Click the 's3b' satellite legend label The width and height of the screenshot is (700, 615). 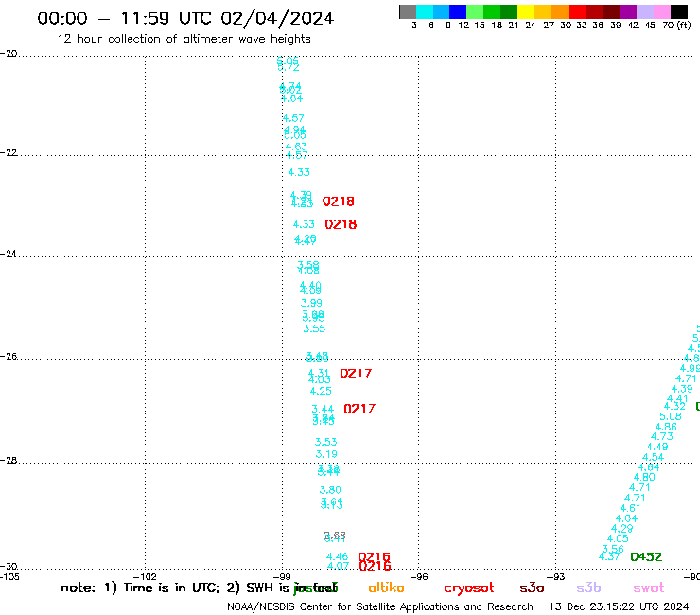click(588, 588)
